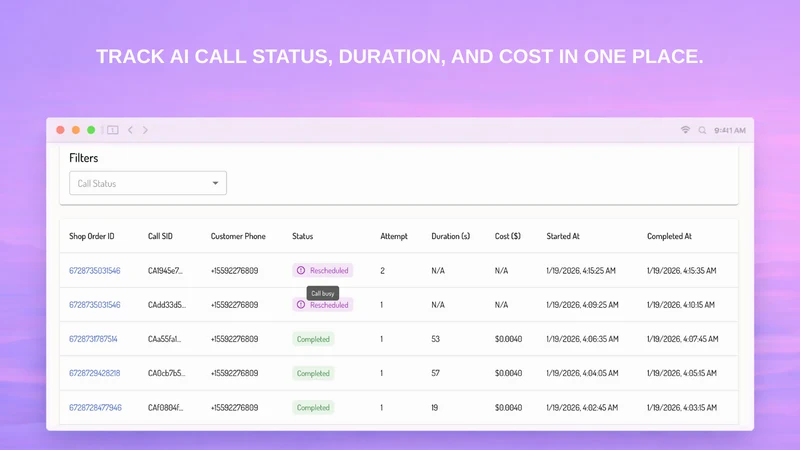Click the red close window button
The image size is (800, 450).
tap(60, 130)
